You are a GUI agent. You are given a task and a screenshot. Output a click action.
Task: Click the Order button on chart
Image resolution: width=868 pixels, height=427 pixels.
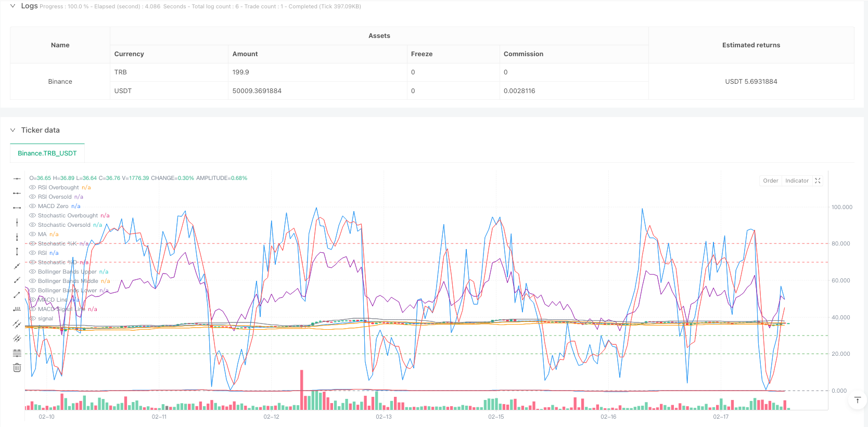click(771, 180)
